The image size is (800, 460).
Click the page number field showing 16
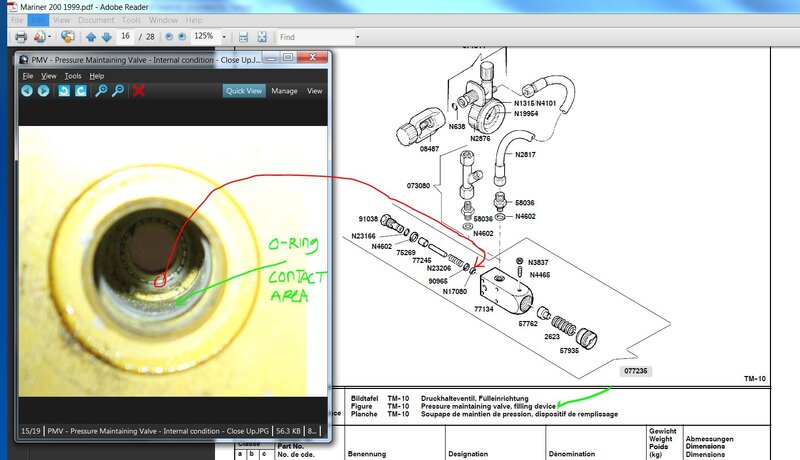point(127,37)
